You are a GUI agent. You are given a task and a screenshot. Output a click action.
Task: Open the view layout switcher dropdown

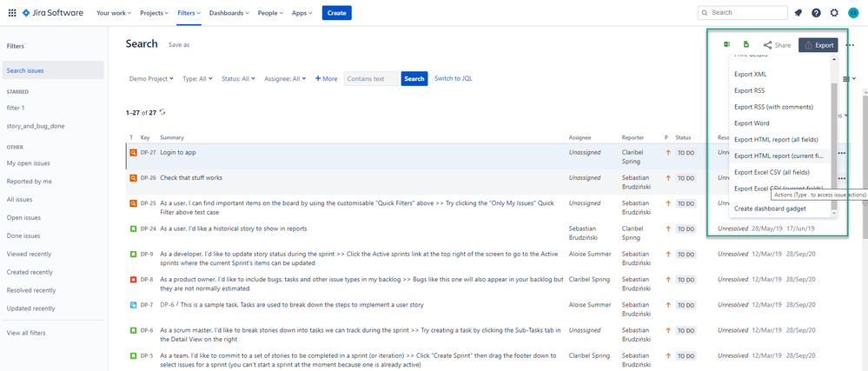click(849, 78)
